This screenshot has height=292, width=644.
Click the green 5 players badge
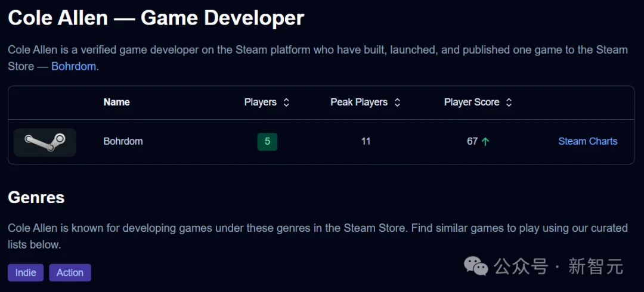click(x=267, y=141)
